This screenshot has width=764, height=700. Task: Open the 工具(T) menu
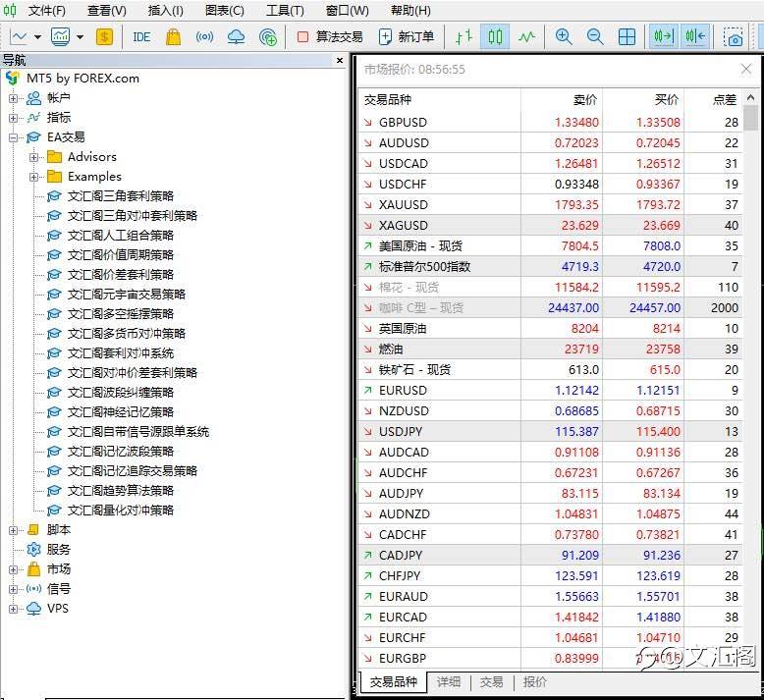click(285, 10)
